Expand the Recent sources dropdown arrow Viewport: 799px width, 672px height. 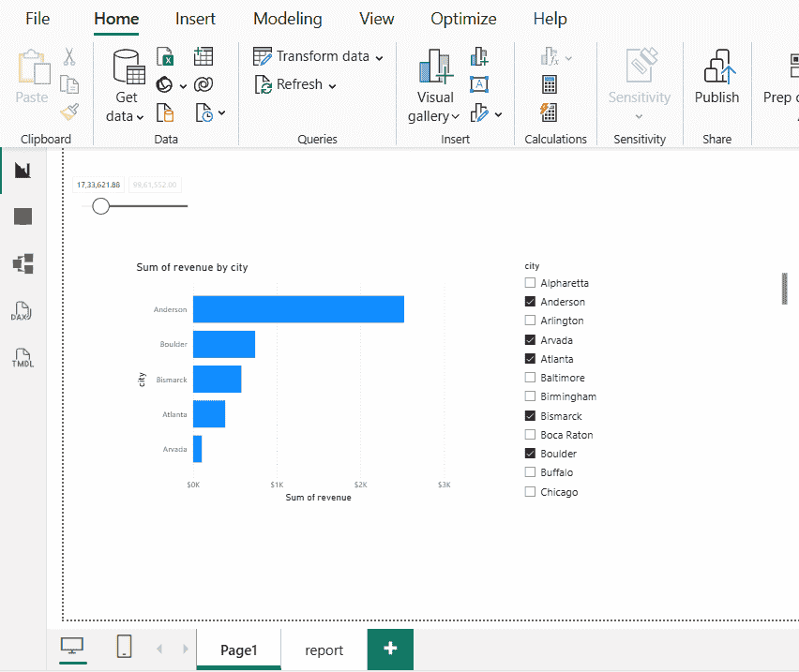click(221, 112)
